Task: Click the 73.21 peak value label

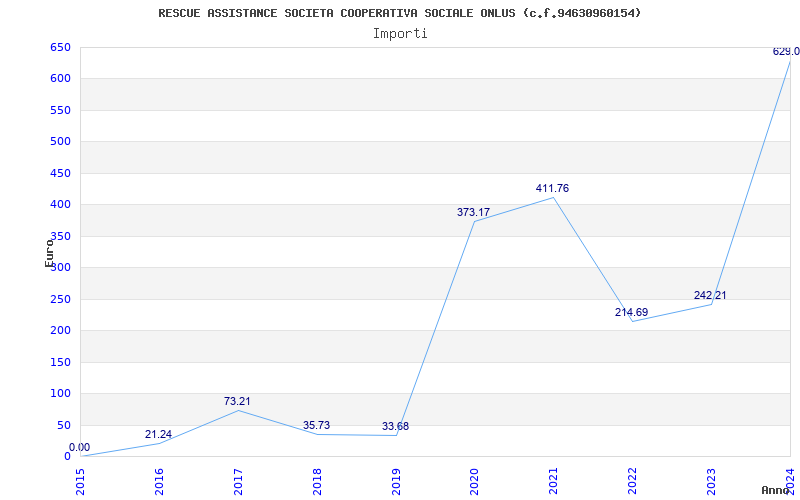Action: (237, 401)
